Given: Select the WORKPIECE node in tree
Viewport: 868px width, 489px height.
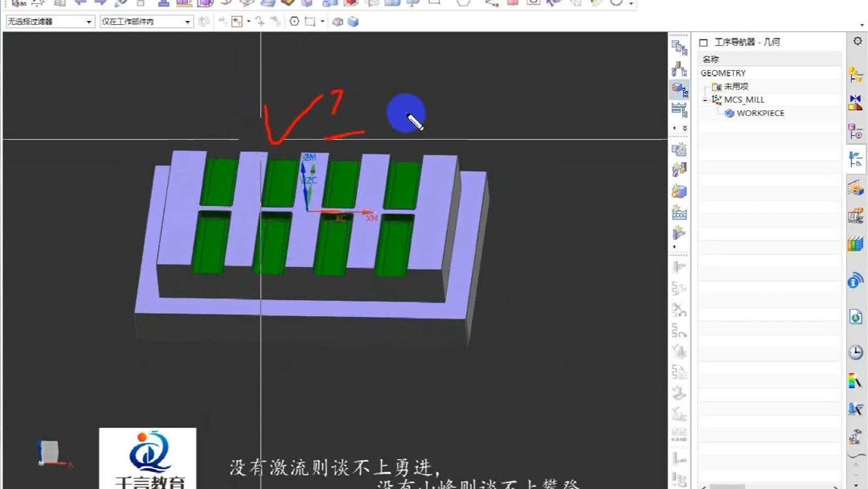Looking at the screenshot, I should coord(759,113).
